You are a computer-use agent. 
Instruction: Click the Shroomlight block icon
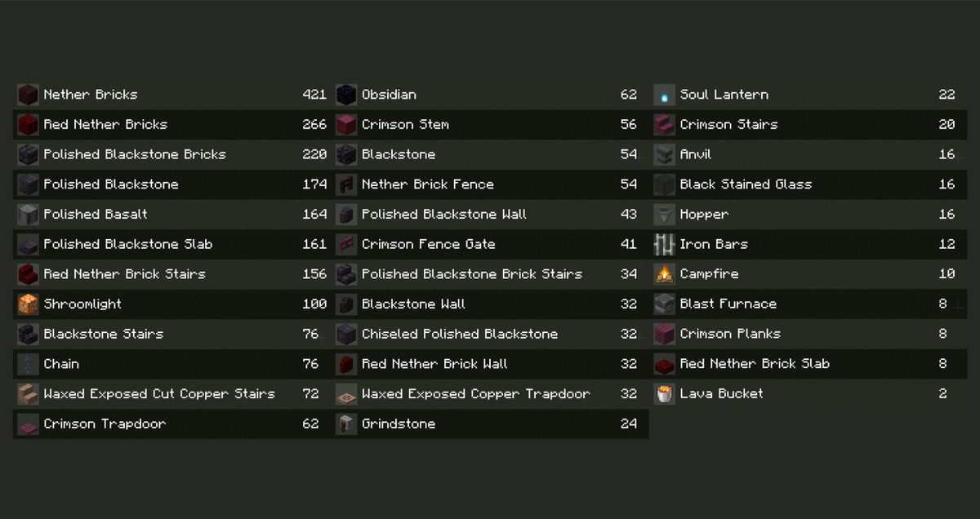(28, 304)
